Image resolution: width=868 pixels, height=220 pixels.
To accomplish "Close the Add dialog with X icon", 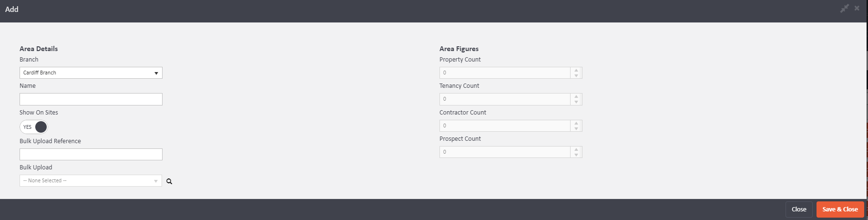I will tap(857, 8).
